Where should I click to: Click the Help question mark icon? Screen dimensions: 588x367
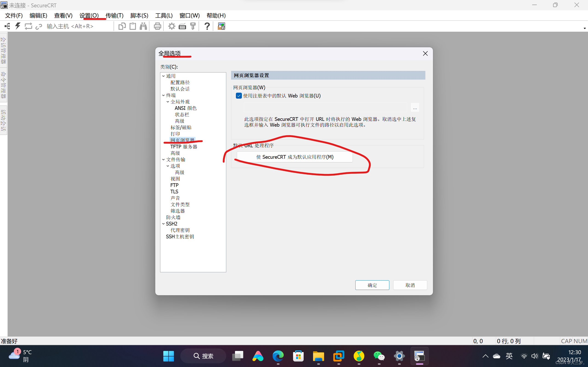(207, 26)
